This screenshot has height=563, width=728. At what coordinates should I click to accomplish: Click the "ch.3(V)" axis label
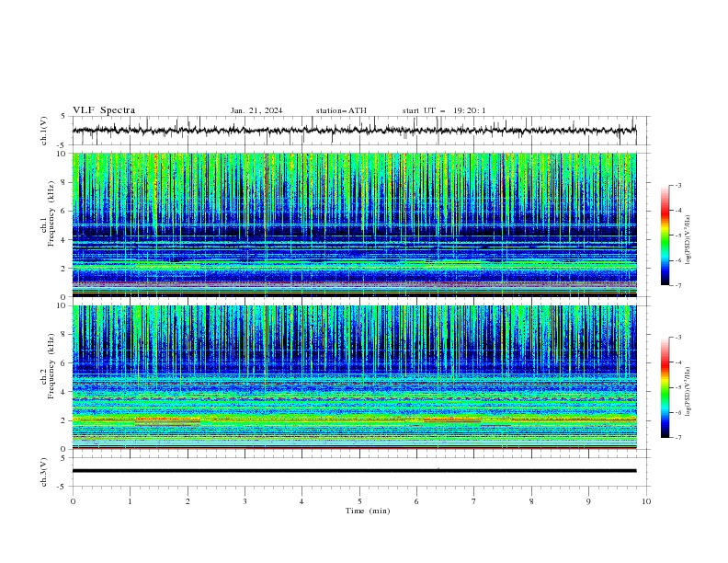pos(44,472)
